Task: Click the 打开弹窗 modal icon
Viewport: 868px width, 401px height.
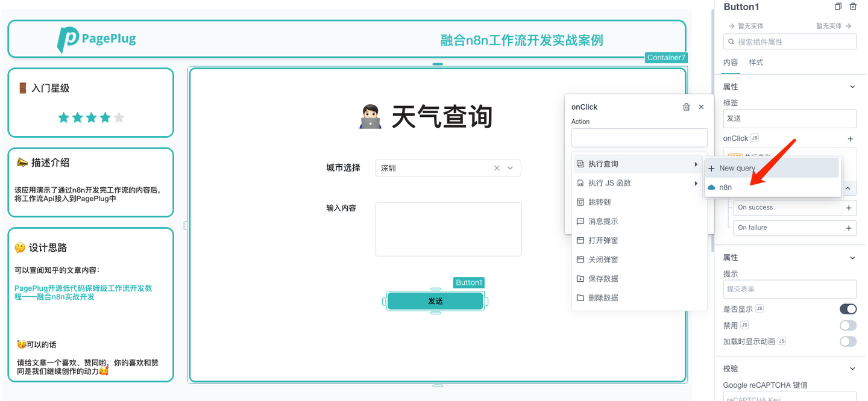Action: tap(580, 240)
